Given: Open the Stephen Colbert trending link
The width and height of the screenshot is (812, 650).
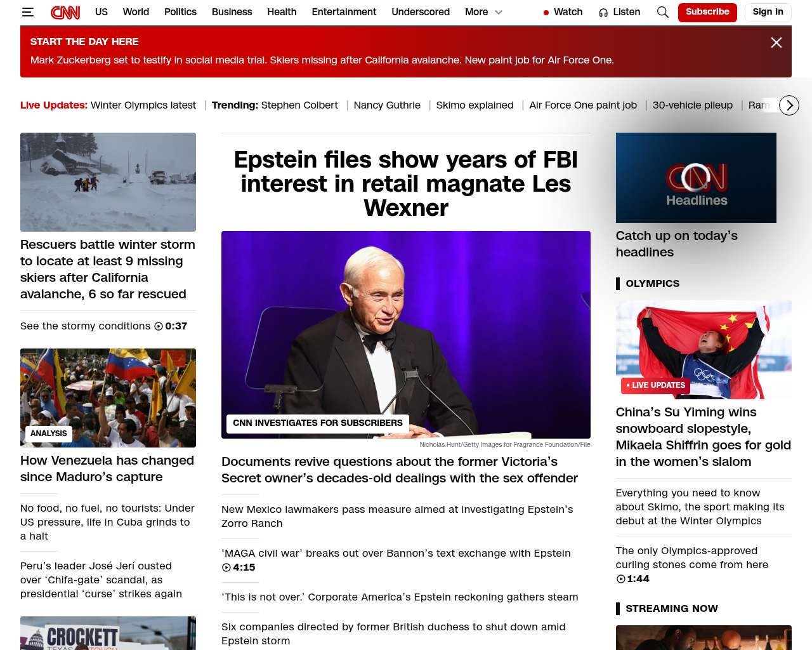Looking at the screenshot, I should [x=299, y=105].
